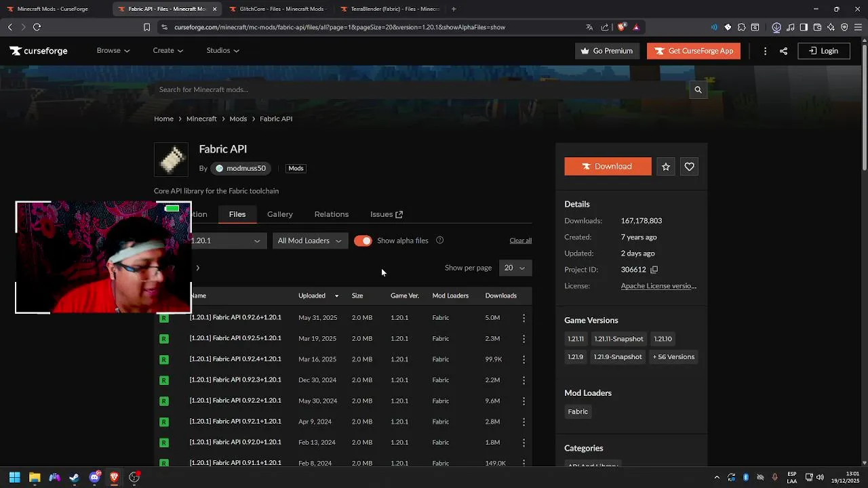Favorite Fabric API with heart icon
The image size is (868, 488).
689,167
